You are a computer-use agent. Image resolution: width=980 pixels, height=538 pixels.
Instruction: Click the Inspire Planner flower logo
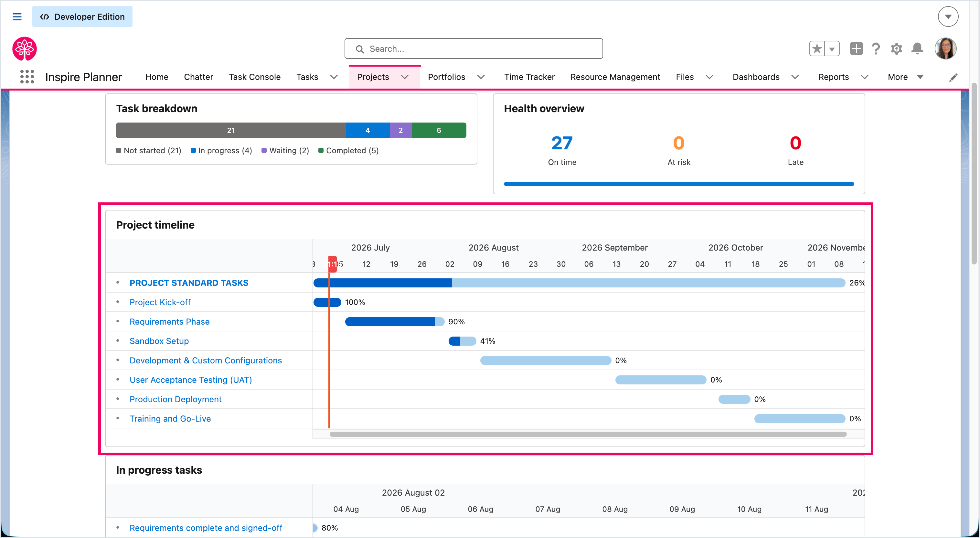pos(25,49)
